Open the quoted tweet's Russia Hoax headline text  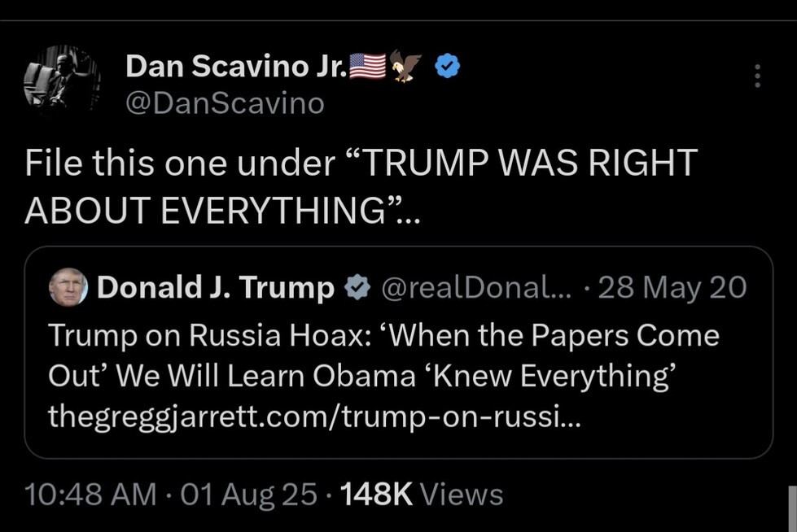tap(383, 335)
